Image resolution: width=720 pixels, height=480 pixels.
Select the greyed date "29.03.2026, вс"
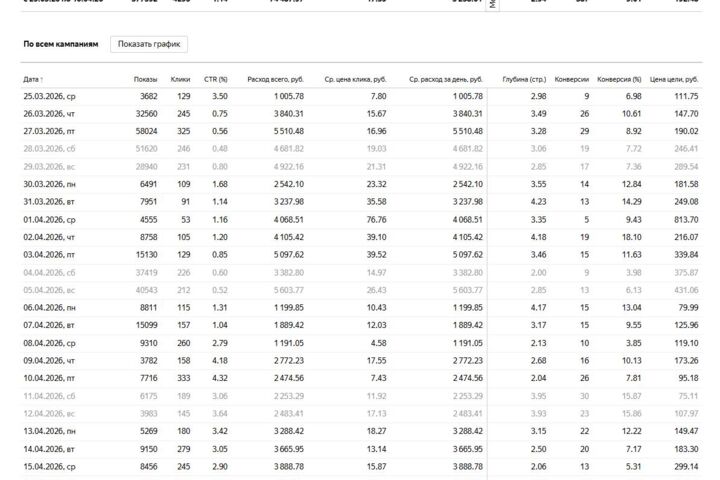coord(49,167)
